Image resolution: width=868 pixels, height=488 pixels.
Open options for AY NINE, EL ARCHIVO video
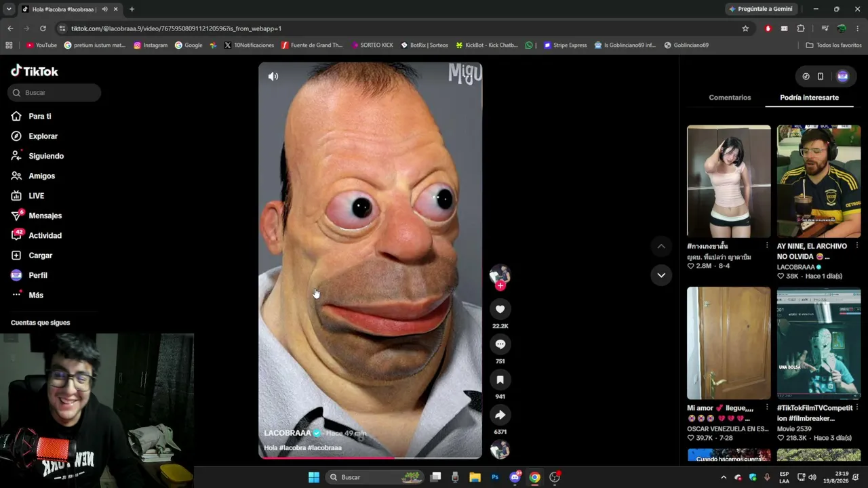tap(856, 245)
